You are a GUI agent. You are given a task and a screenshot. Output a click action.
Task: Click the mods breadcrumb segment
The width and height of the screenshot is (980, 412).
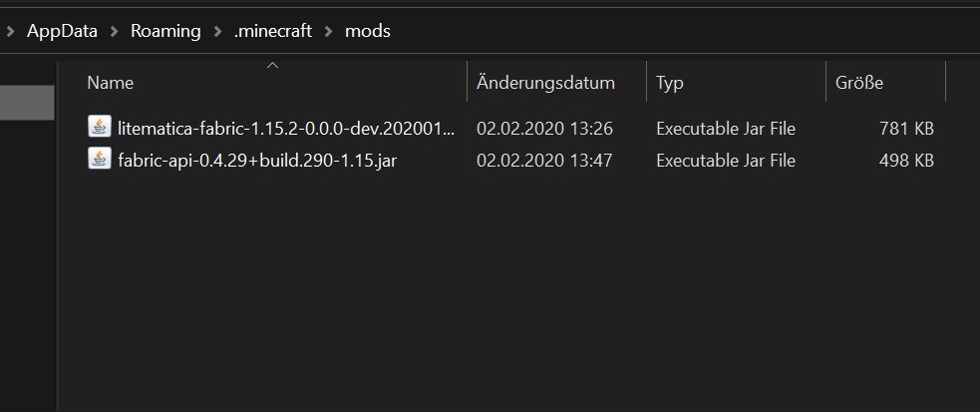coord(368,31)
